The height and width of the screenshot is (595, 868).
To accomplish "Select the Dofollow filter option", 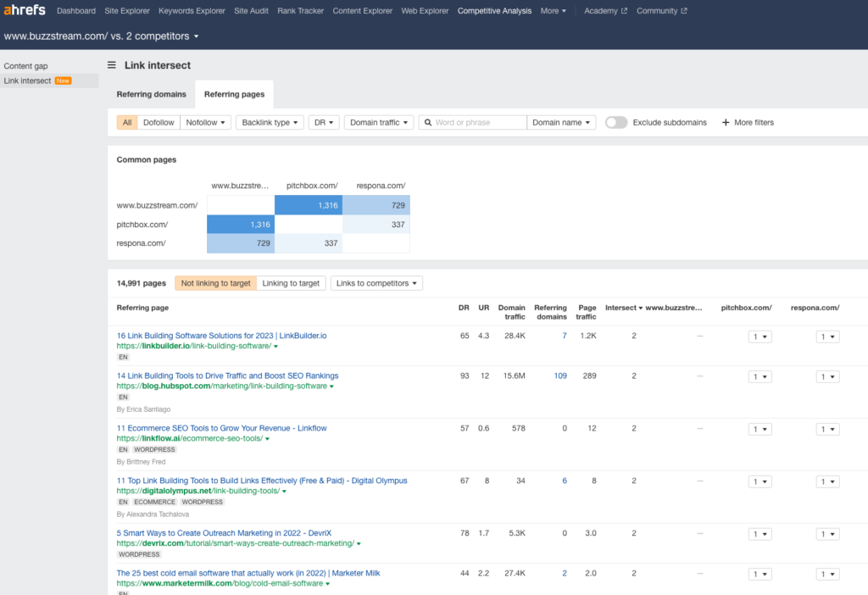I will pos(159,122).
